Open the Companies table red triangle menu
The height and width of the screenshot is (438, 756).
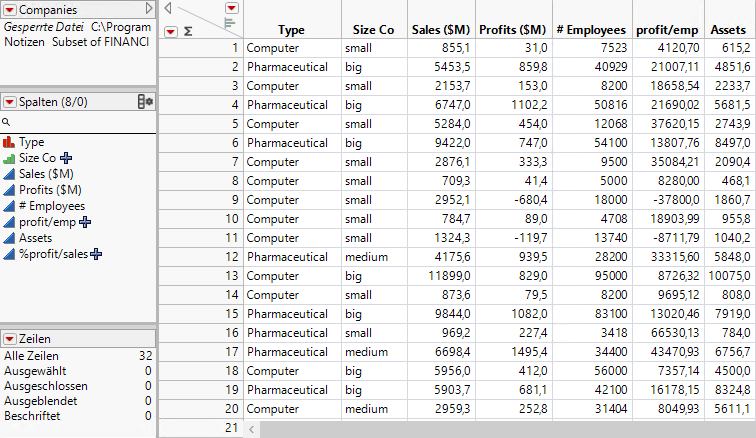coord(10,10)
